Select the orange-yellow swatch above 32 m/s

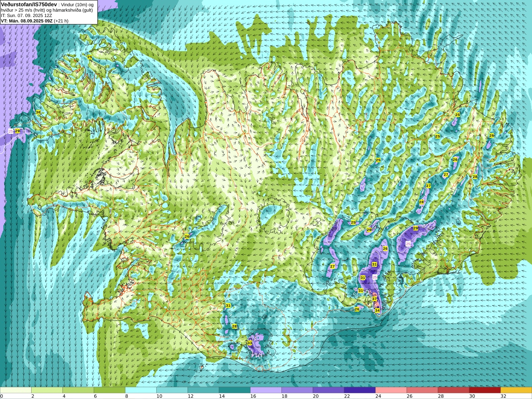click(516, 390)
